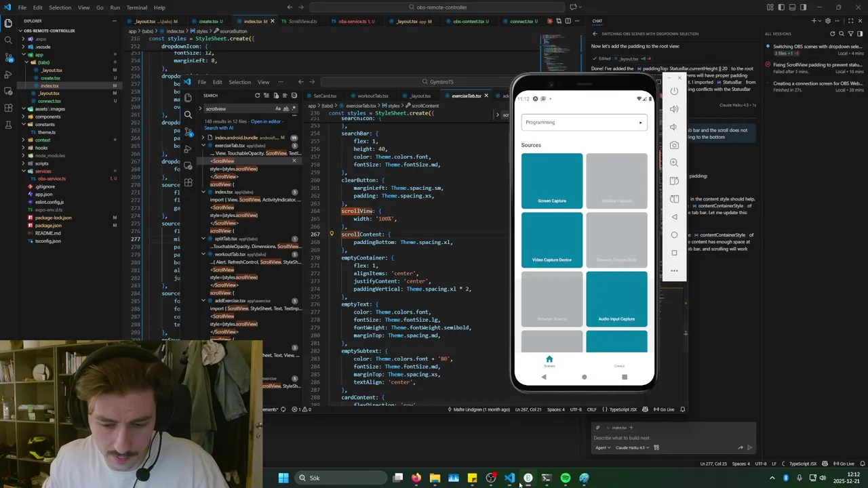Open emulator extended controls three dots
Viewport: 868px width, 488px height.
(674, 271)
